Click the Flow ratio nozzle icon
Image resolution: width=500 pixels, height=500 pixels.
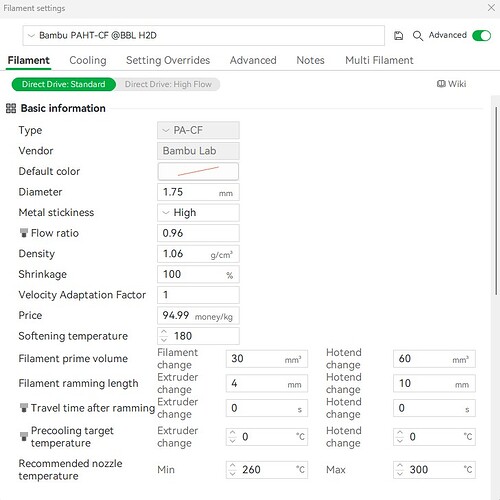coord(24,233)
